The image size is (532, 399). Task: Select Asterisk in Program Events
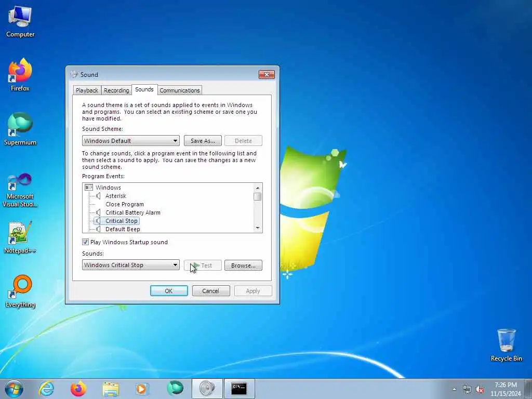(x=116, y=196)
